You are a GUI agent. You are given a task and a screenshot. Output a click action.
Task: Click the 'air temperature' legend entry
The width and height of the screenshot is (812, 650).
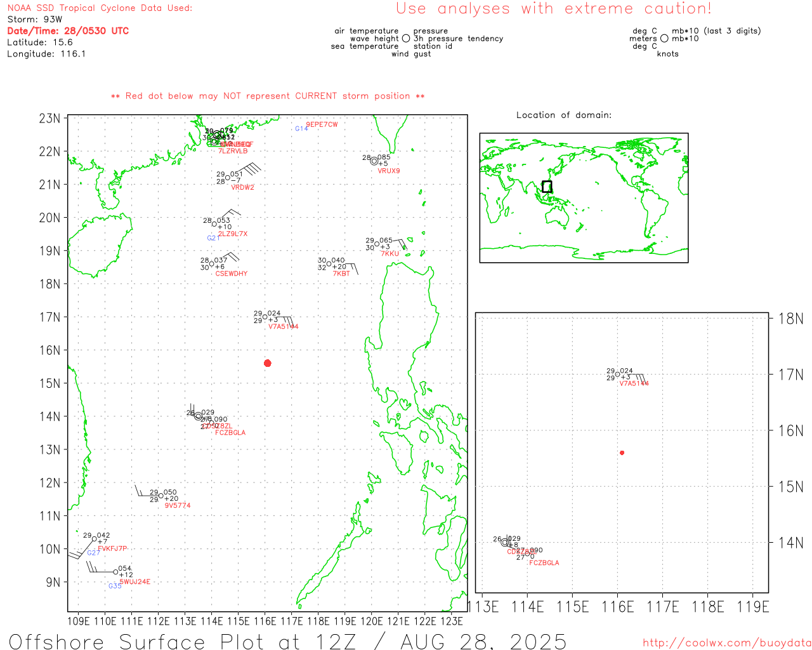click(x=367, y=31)
